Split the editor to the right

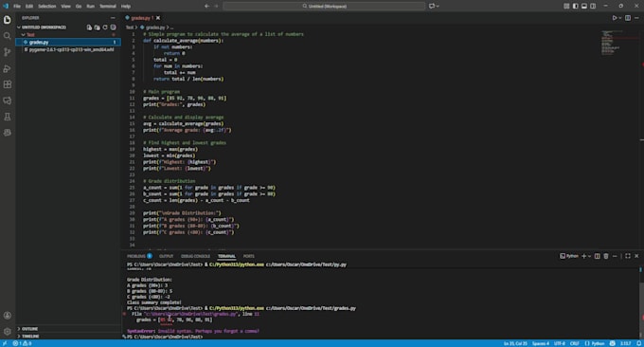click(628, 18)
